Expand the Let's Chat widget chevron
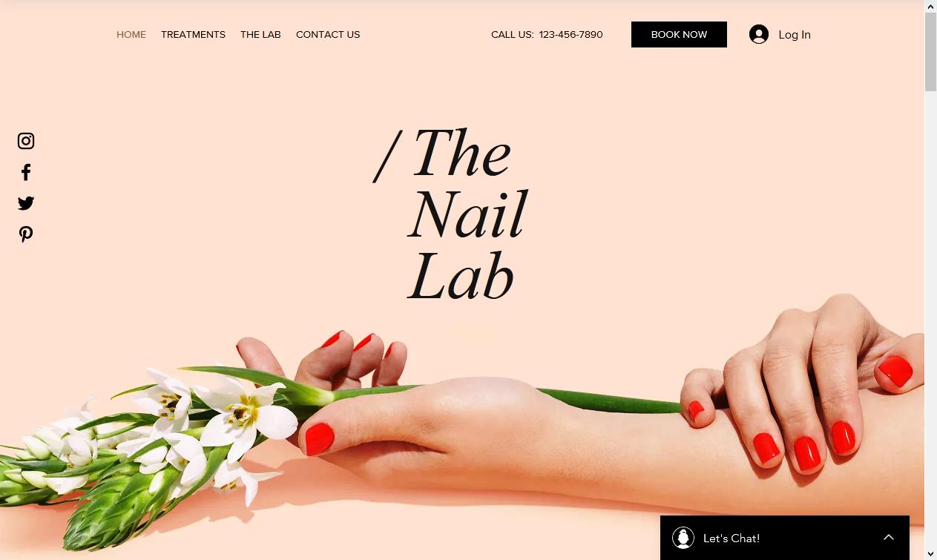Image resolution: width=937 pixels, height=560 pixels. [889, 538]
